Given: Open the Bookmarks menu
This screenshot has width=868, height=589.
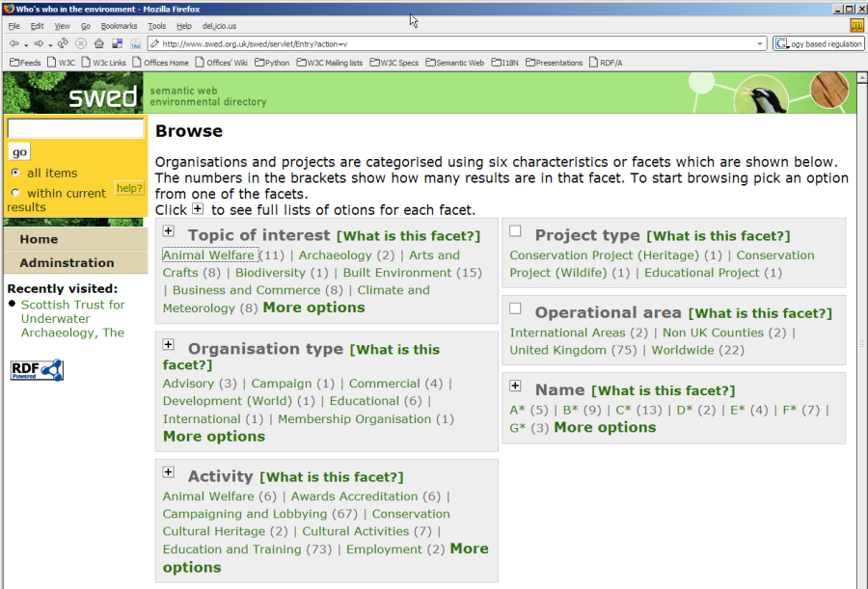Looking at the screenshot, I should coord(119,26).
